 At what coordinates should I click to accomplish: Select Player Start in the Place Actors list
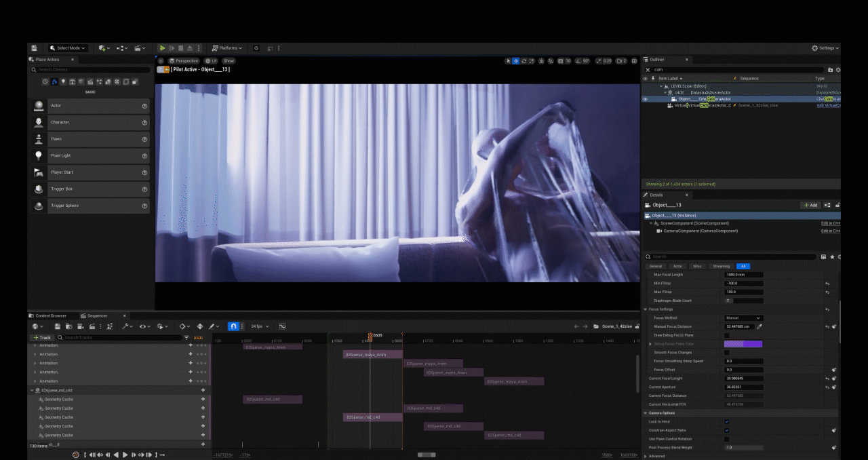(x=90, y=172)
